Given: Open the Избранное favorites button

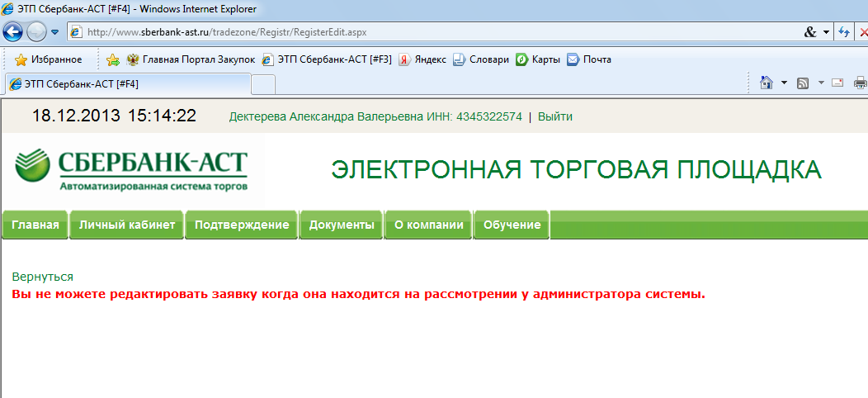Looking at the screenshot, I should [48, 59].
